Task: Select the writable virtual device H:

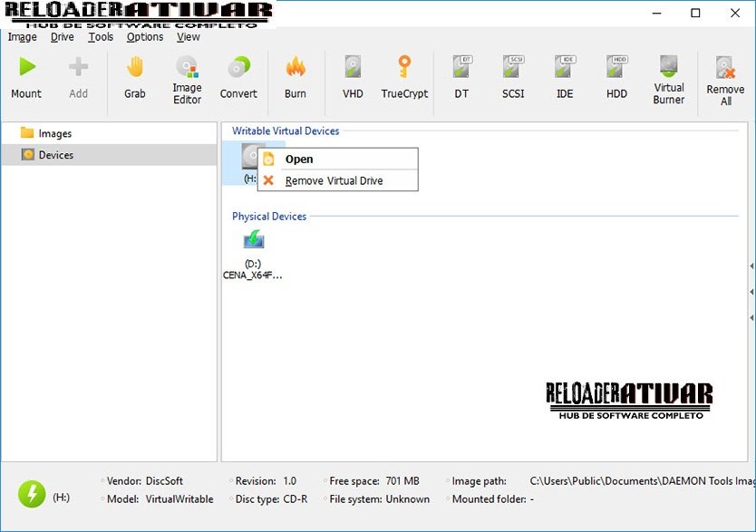Action: coord(249,163)
